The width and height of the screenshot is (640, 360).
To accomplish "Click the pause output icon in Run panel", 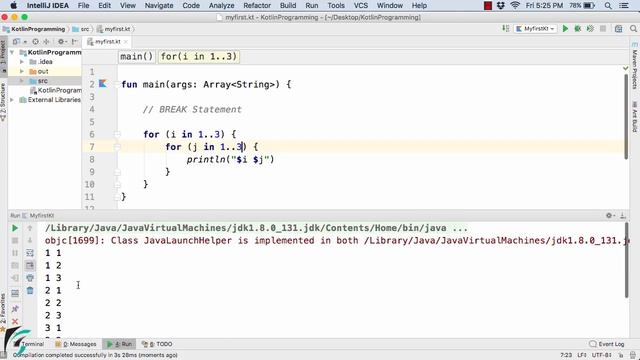I will click(x=15, y=253).
